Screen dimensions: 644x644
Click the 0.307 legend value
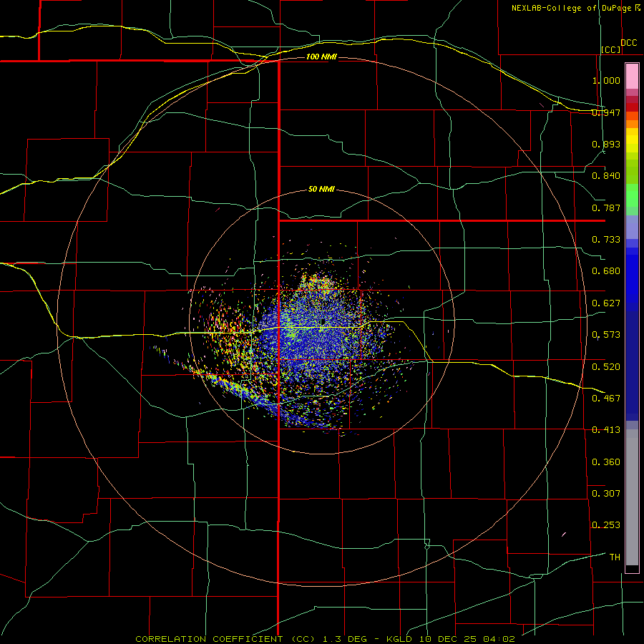pyautogui.click(x=606, y=494)
